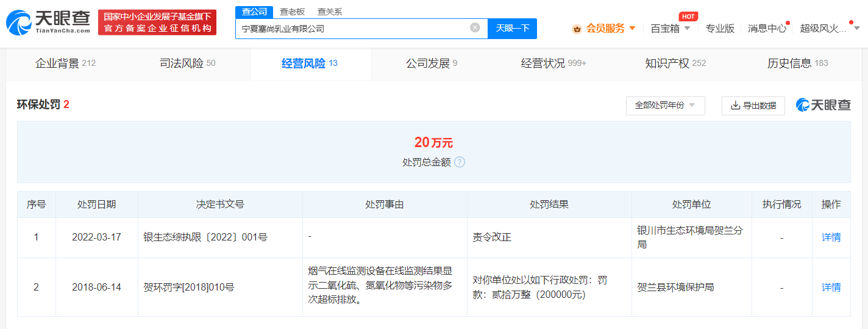
Task: Click the help question mark beside 处罚总金额
Action: tap(460, 162)
